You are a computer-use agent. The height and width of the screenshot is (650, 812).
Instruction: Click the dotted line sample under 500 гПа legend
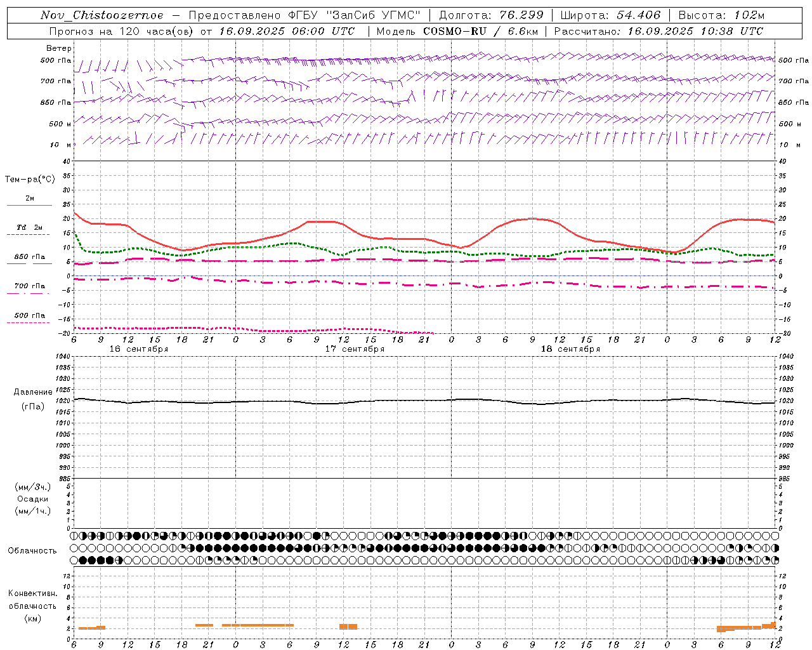[x=29, y=322]
